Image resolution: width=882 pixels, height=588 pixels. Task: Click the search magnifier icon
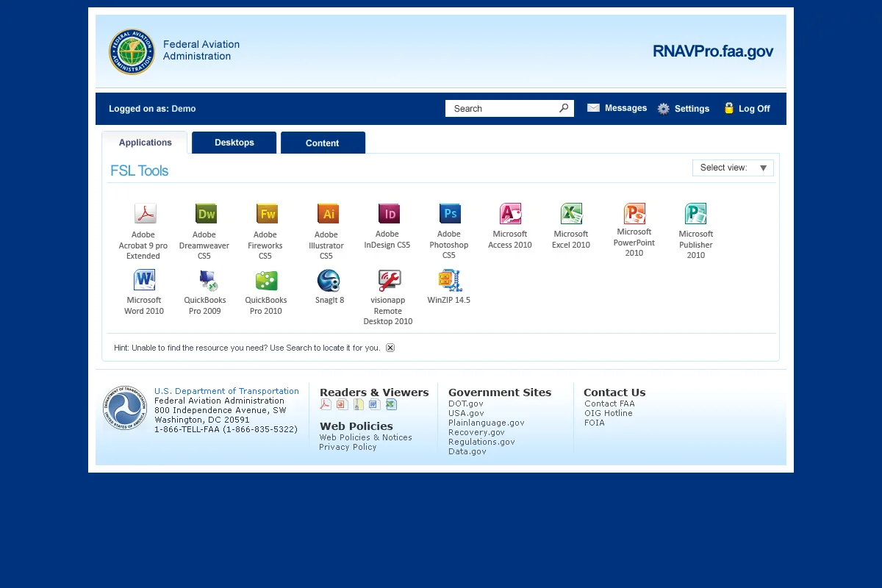tap(564, 108)
